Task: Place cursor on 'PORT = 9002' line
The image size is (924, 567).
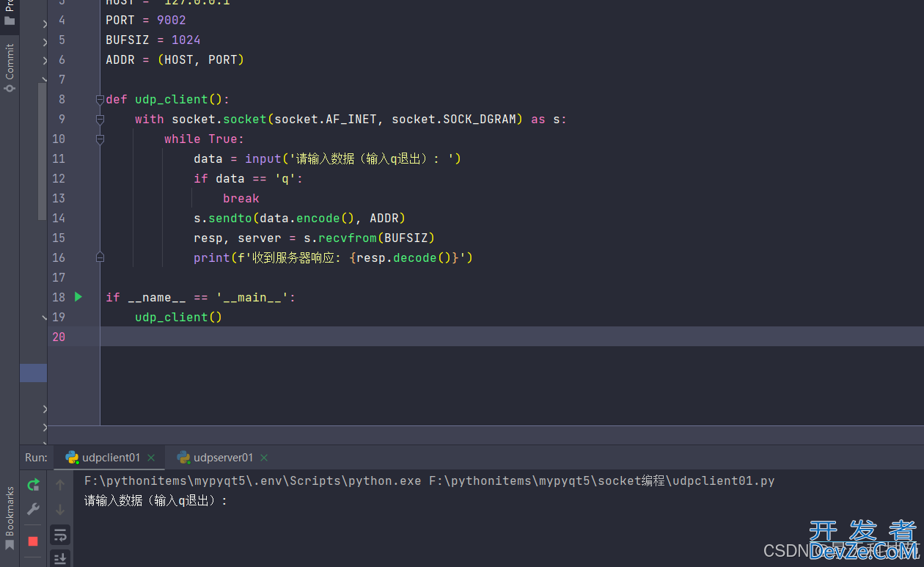Action: coord(146,20)
